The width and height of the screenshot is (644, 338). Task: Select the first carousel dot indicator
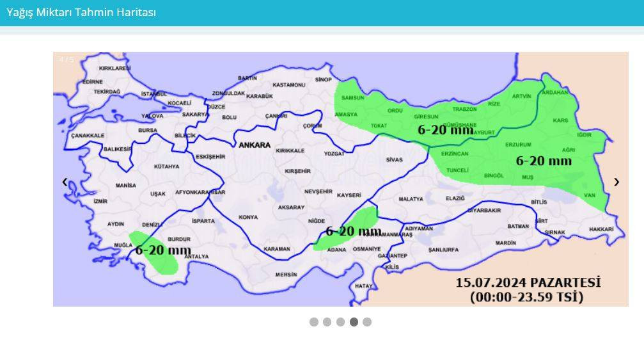314,322
